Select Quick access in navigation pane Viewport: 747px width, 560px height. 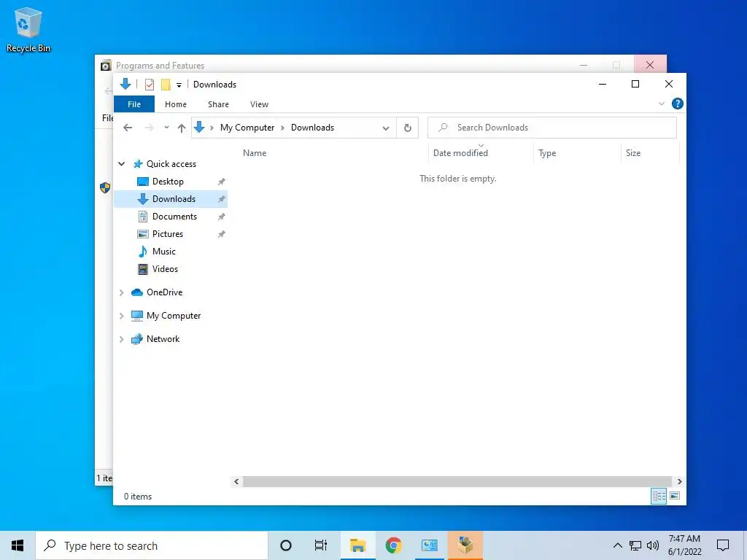coord(171,164)
